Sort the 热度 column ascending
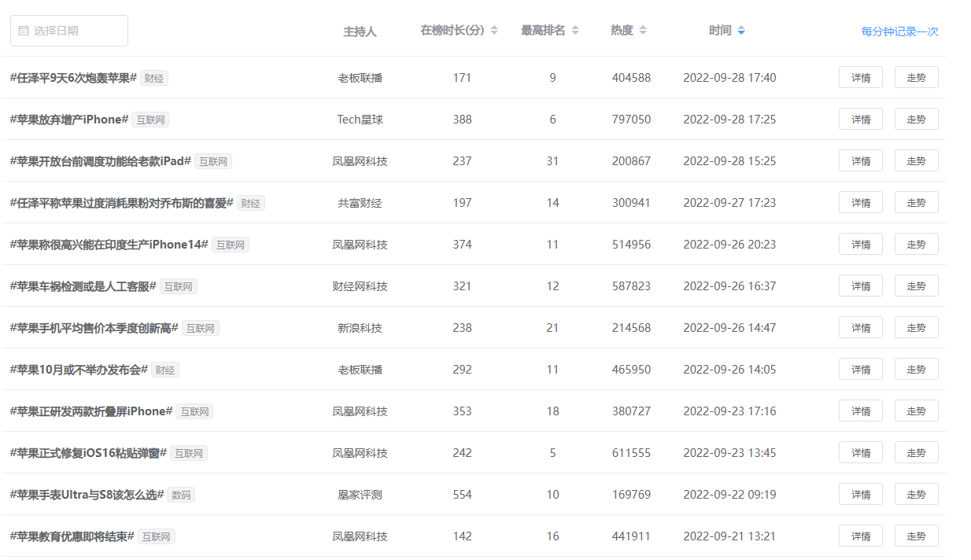 click(643, 26)
